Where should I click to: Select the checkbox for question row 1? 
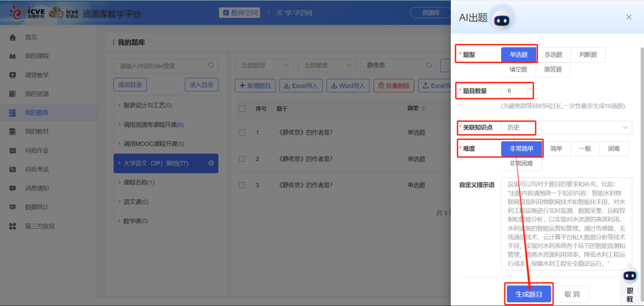[242, 132]
